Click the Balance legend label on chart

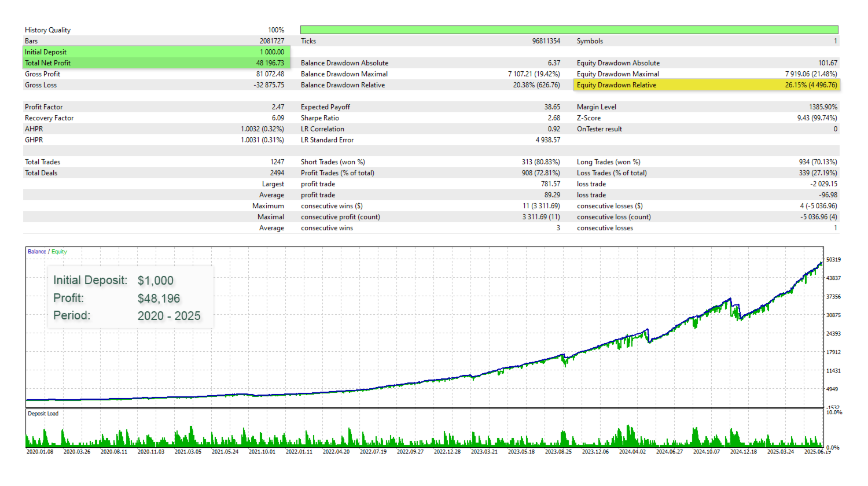tap(37, 252)
